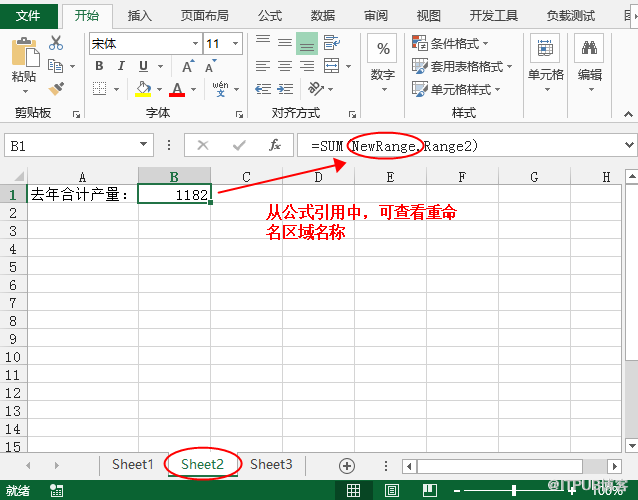Toggle Underline formatting

143,66
